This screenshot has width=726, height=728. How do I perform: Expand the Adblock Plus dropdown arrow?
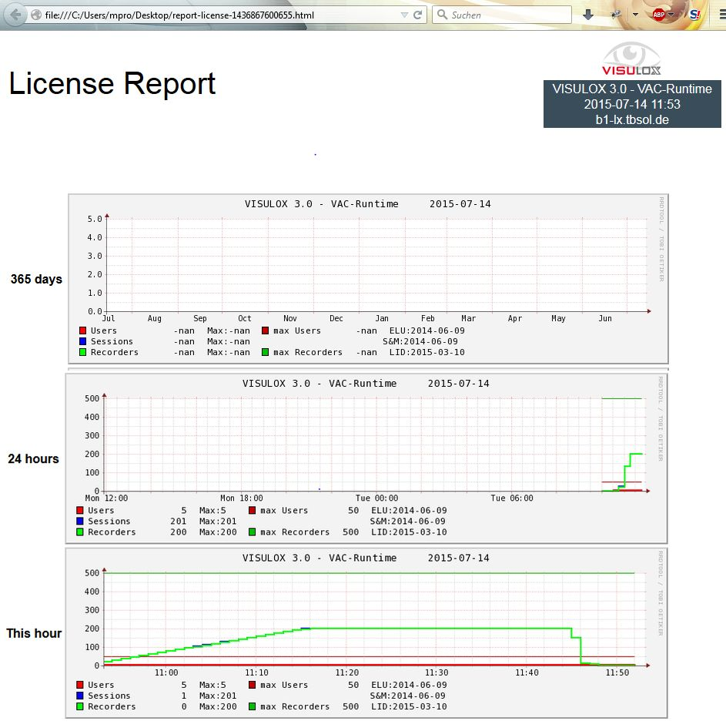tap(671, 15)
